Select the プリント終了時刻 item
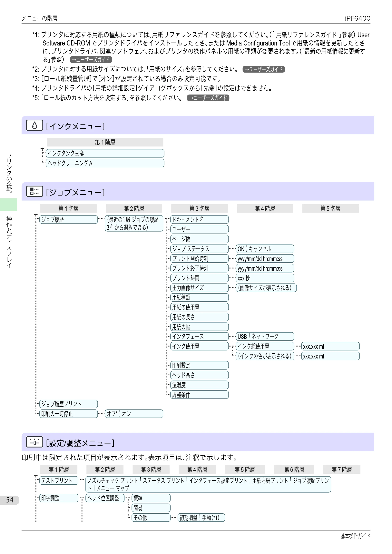The width and height of the screenshot is (392, 554). (199, 268)
